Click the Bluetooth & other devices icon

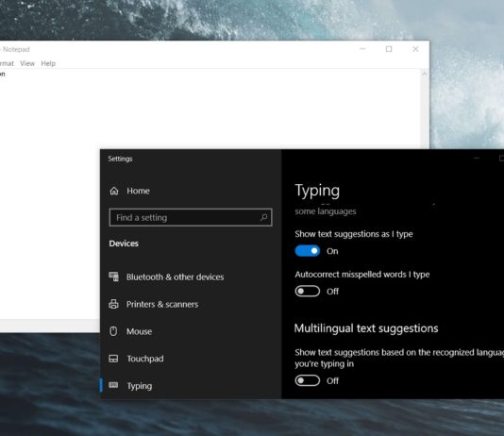pos(114,277)
